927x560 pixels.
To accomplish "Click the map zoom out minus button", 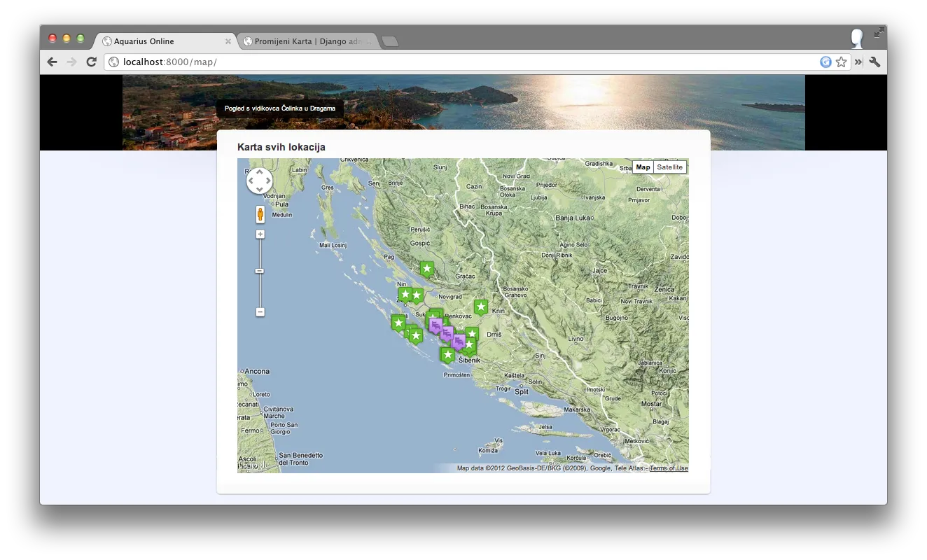I will pos(260,311).
